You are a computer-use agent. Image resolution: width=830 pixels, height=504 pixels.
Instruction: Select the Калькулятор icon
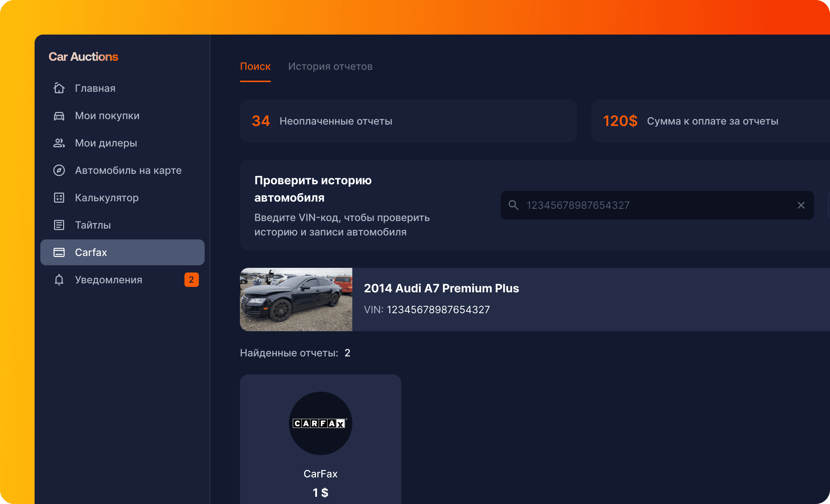pyautogui.click(x=59, y=198)
